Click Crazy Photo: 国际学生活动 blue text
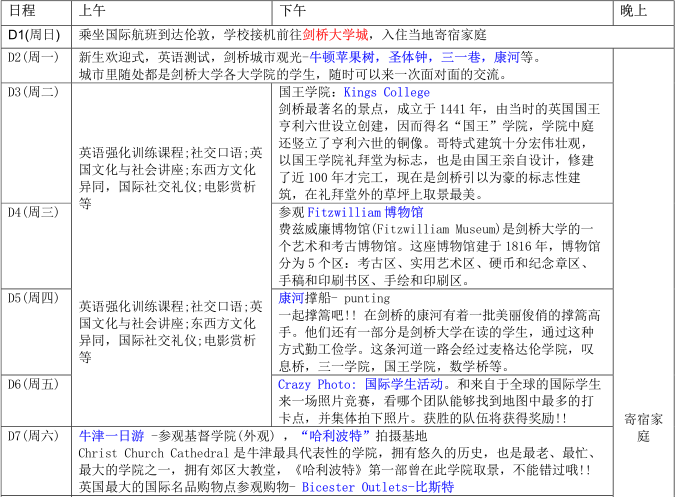This screenshot has width=675, height=497. 360,384
